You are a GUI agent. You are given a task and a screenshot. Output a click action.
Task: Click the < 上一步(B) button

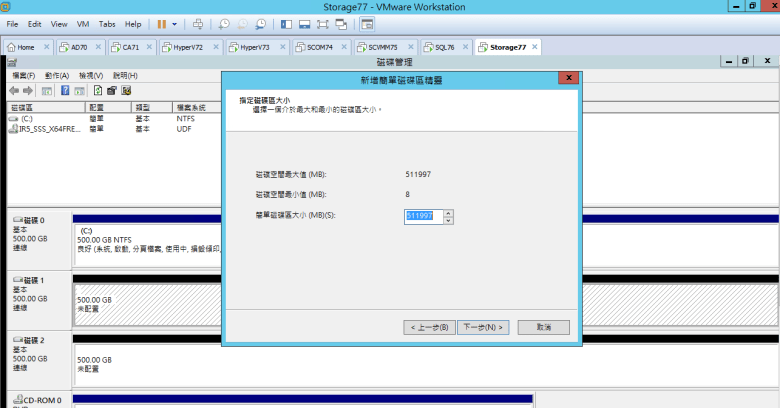pos(429,327)
